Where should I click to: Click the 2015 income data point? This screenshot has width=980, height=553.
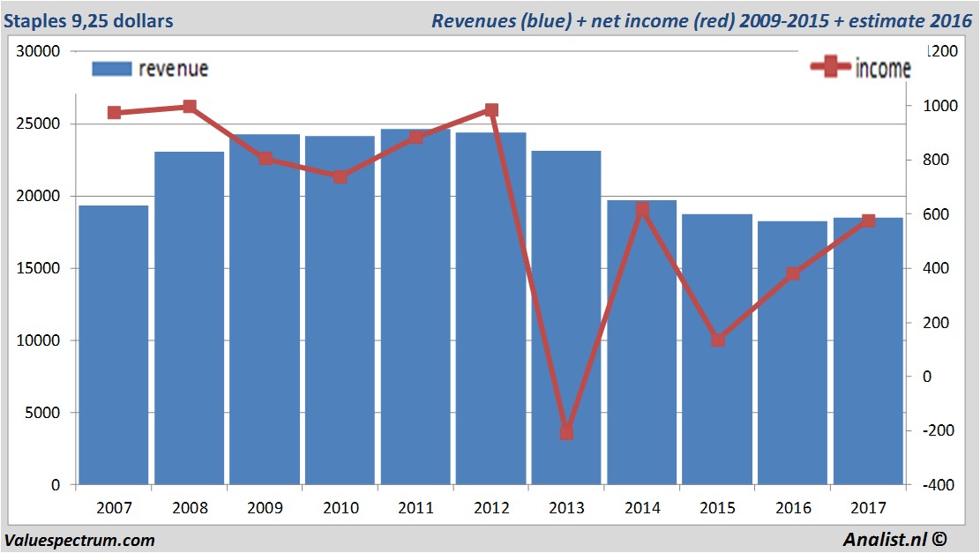click(x=717, y=340)
